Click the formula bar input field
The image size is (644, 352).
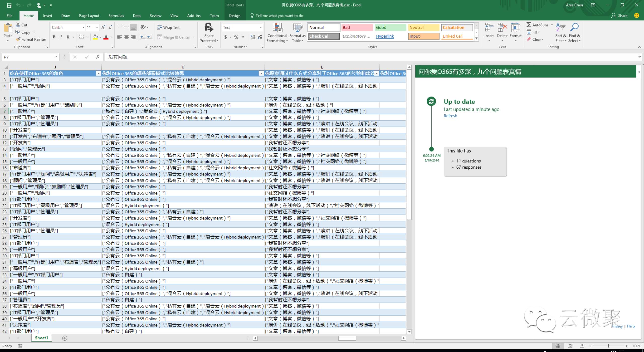pos(371,57)
